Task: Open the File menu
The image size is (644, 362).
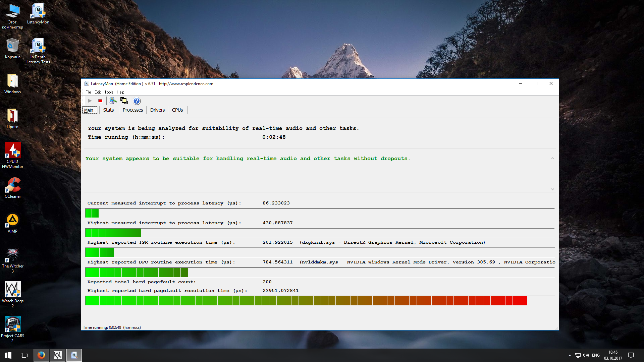Action: point(88,92)
